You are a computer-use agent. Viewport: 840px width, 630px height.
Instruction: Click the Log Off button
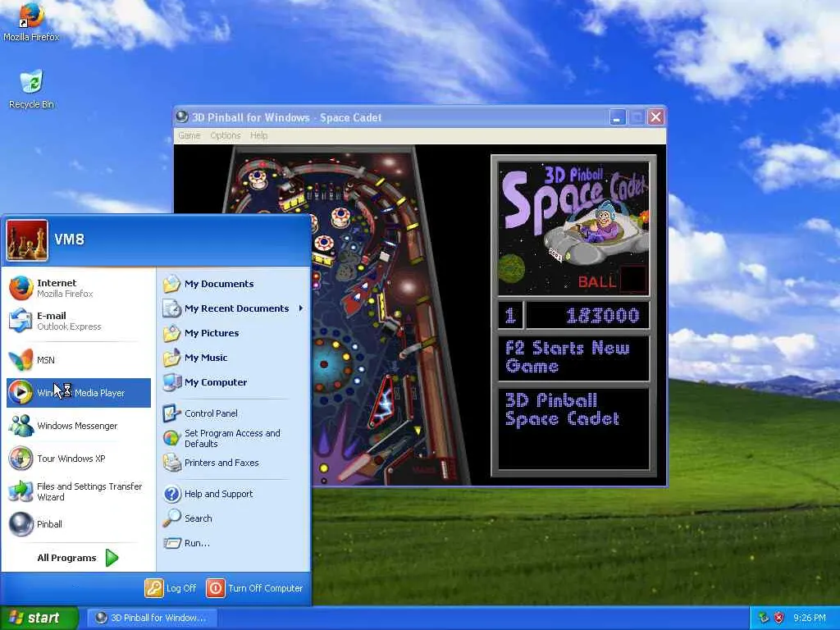click(x=171, y=588)
